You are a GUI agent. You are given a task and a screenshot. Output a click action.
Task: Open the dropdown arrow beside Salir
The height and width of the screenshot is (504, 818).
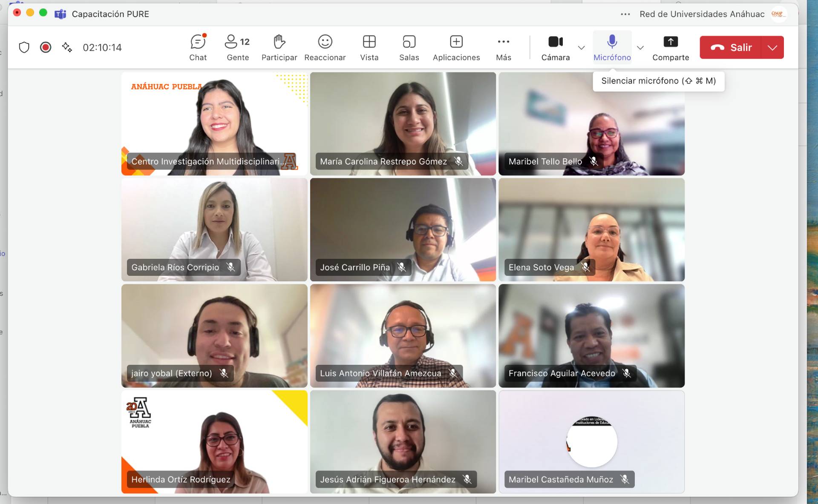(x=772, y=48)
